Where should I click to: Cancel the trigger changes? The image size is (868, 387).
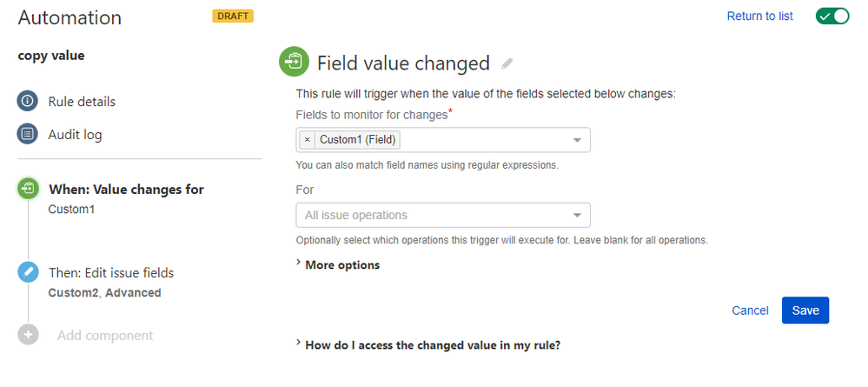click(x=750, y=310)
